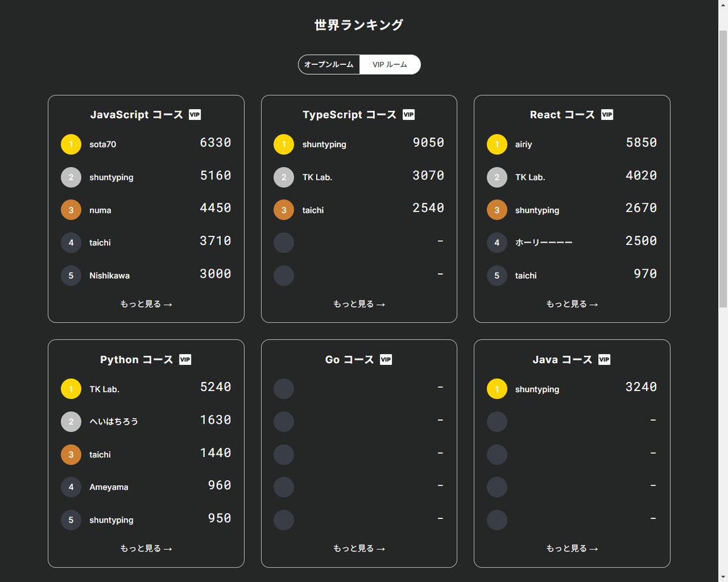Switch to the オープンルーム tab
The width and height of the screenshot is (728, 582).
[329, 64]
